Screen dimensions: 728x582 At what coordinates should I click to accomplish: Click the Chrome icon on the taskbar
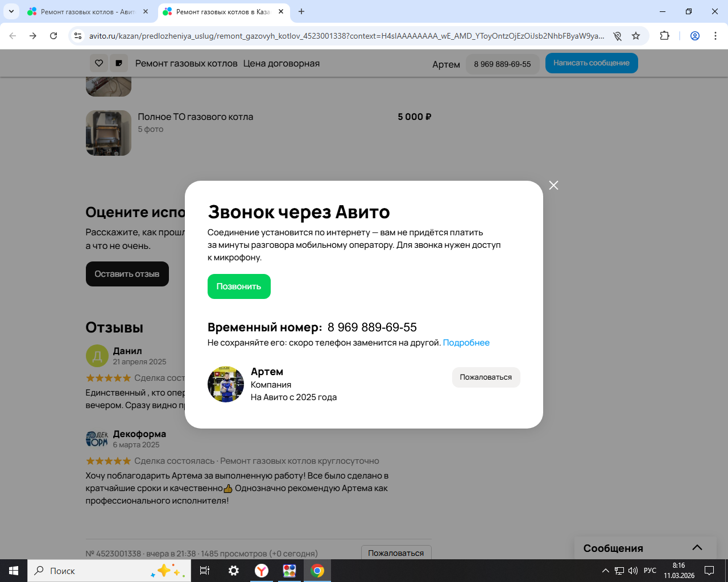(x=317, y=571)
